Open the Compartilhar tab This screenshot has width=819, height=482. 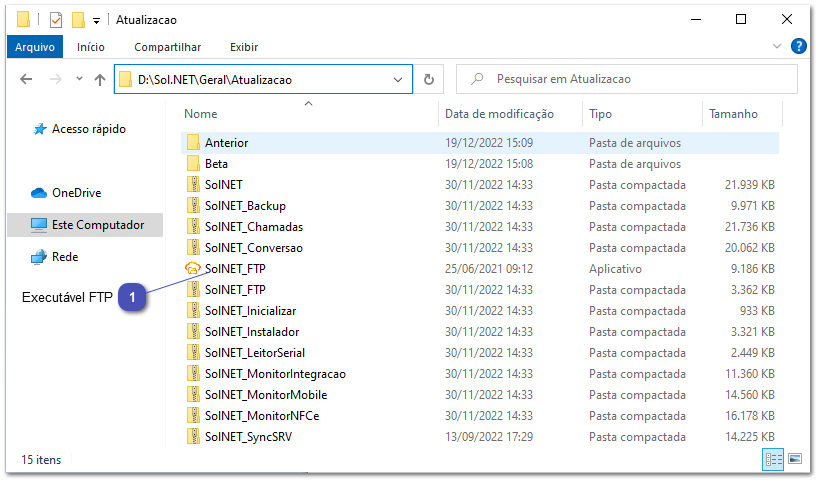[167, 47]
